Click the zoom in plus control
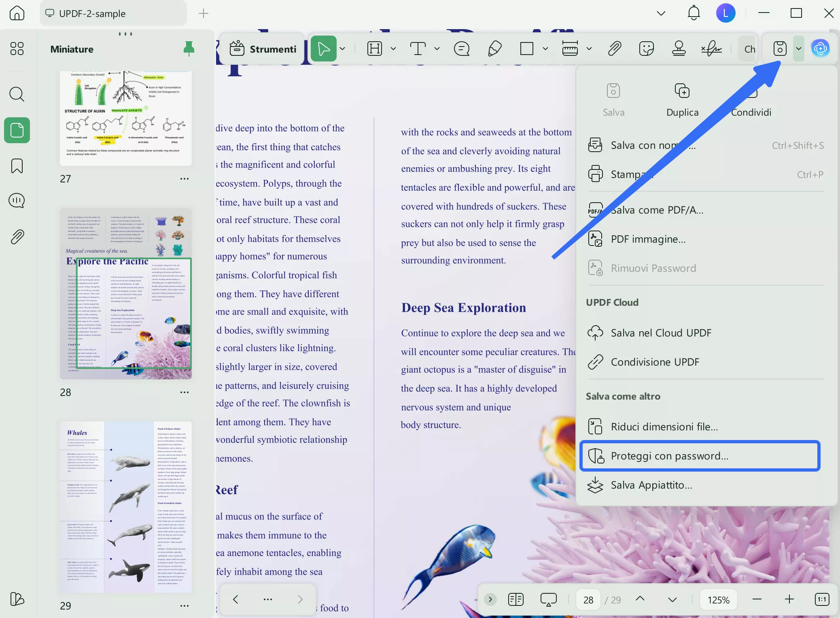Viewport: 840px width, 618px height. tap(789, 599)
